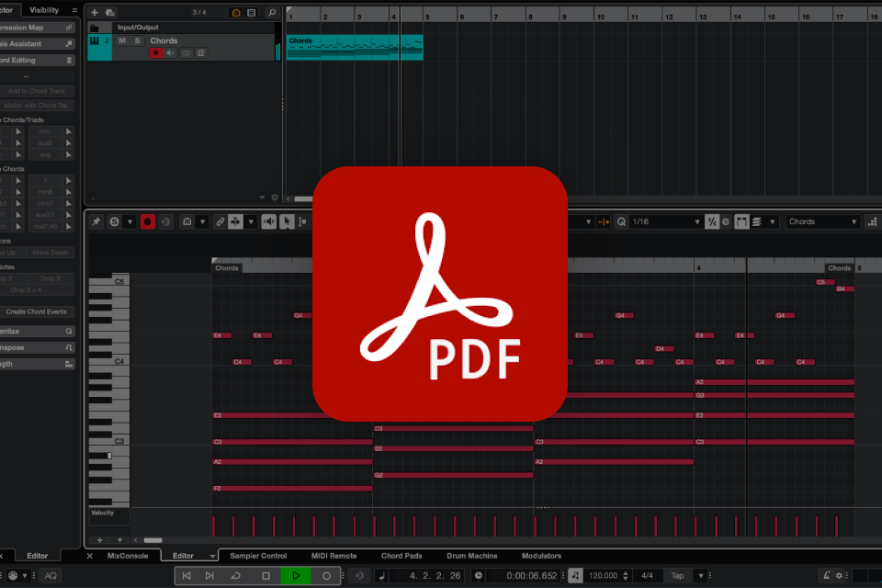Expand the Quantize inspector section
The image size is (882, 588).
click(x=37, y=332)
